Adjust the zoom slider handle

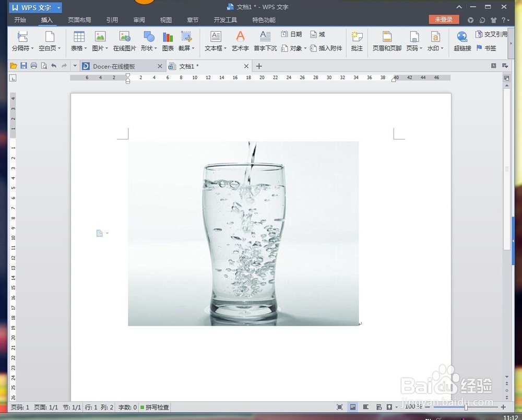(x=466, y=407)
